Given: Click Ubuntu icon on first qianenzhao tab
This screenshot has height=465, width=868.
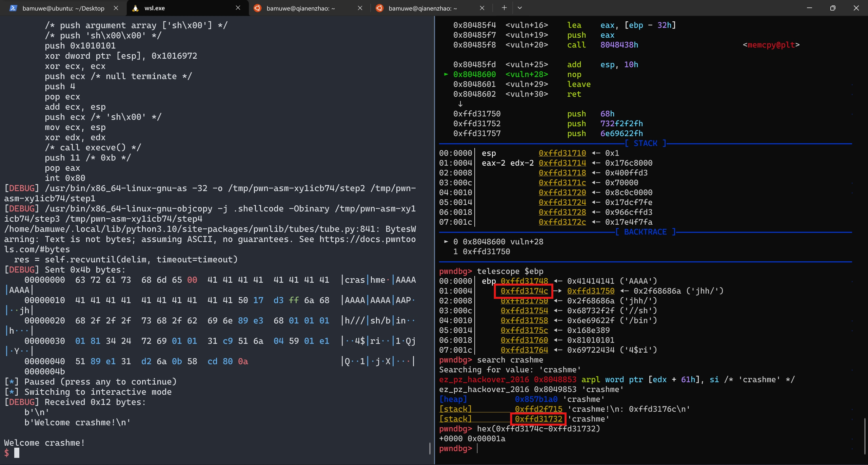Looking at the screenshot, I should 257,8.
